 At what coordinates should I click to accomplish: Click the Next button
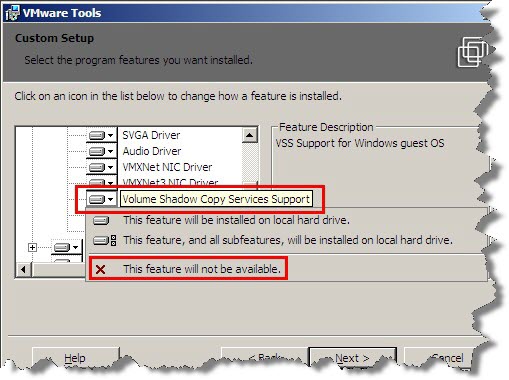pos(353,358)
